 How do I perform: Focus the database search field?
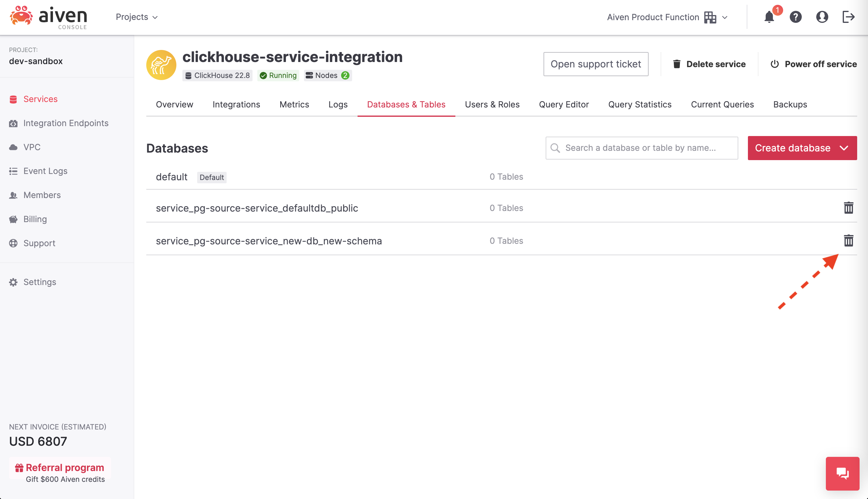[x=641, y=148]
